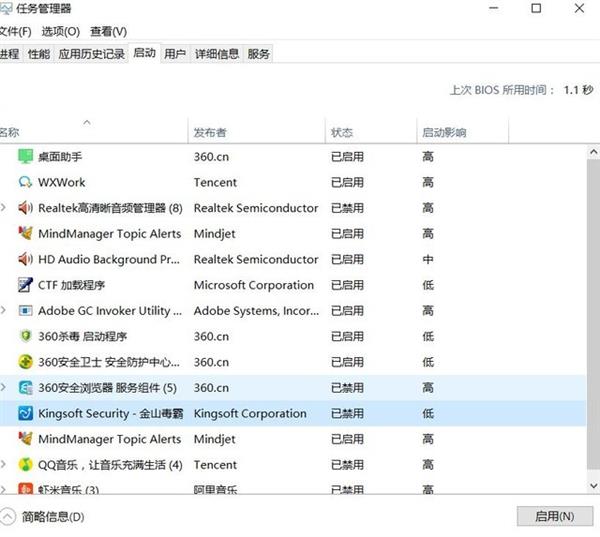This screenshot has width=600, height=537.
Task: Click the 启用(N) button
Action: (554, 516)
